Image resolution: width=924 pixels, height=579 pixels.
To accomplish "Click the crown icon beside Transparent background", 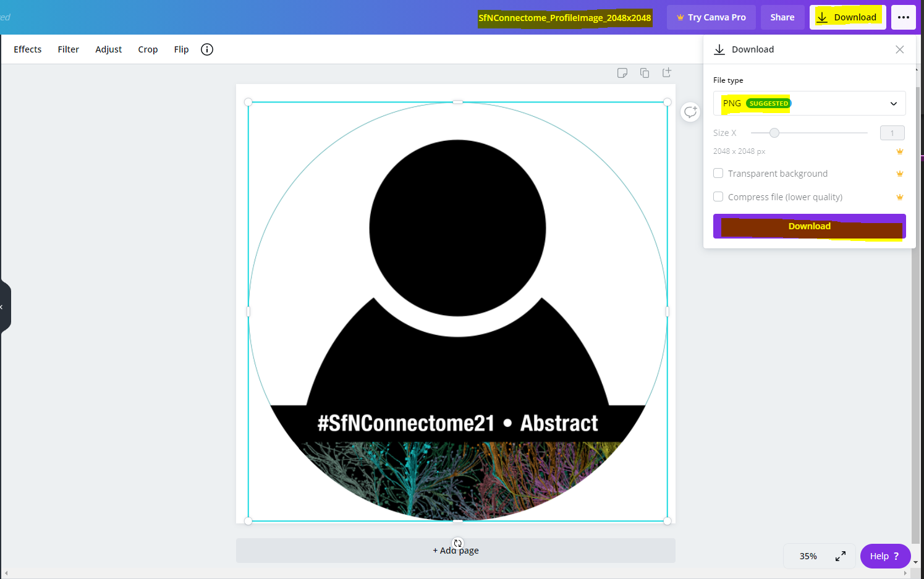I will tap(900, 174).
